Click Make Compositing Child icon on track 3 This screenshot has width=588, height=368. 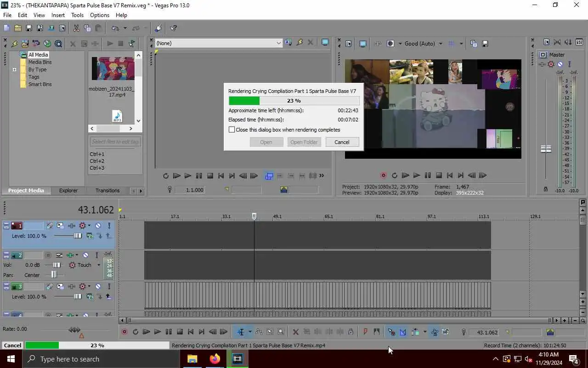108,297
